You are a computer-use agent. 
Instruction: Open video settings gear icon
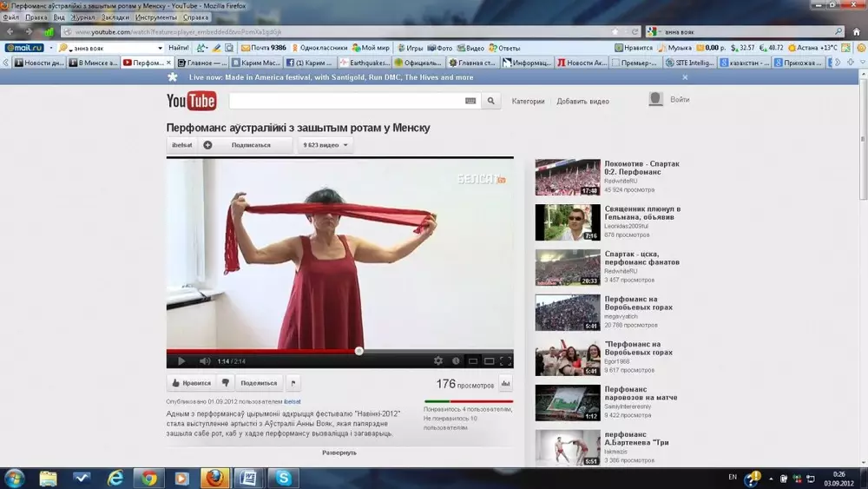438,360
